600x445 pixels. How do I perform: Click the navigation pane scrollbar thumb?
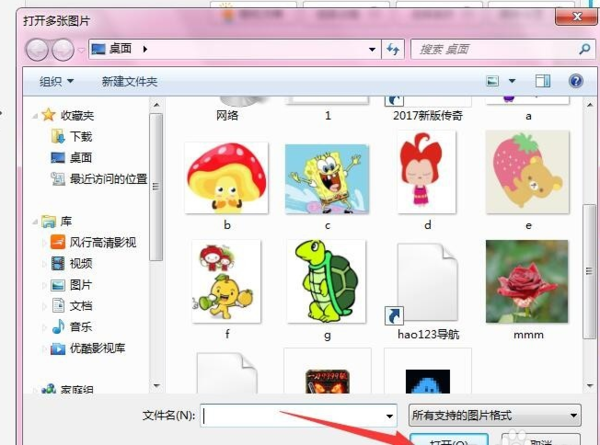(x=156, y=187)
